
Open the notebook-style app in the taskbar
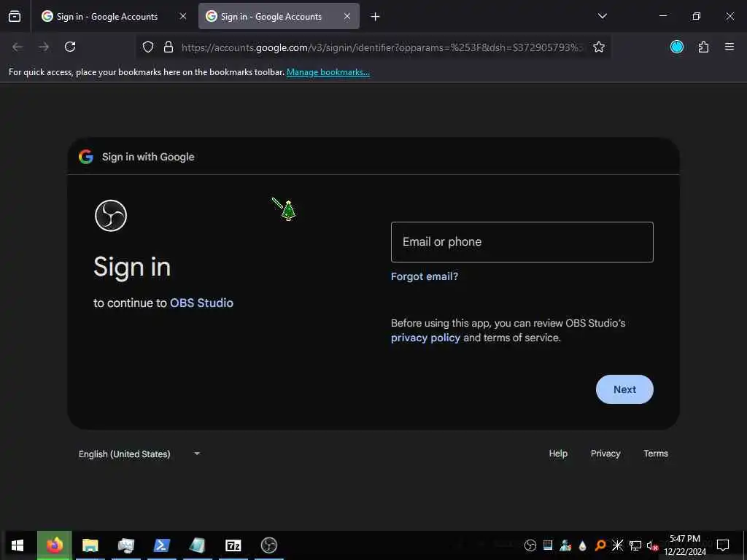pos(197,545)
